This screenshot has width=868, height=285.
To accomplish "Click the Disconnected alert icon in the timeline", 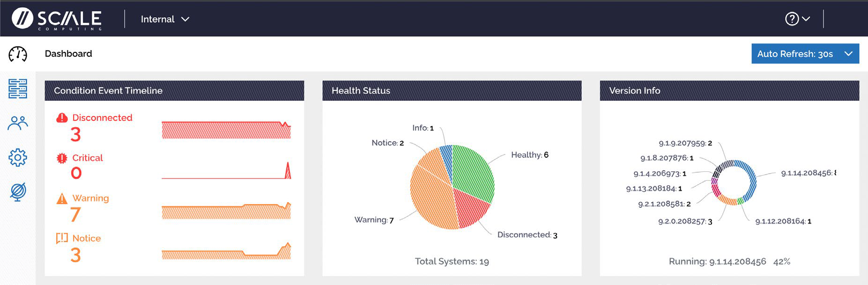I will [x=61, y=117].
